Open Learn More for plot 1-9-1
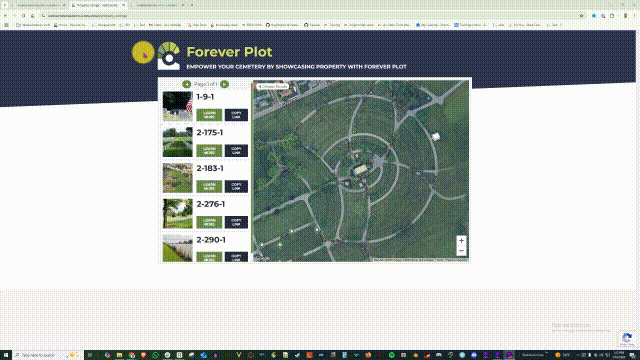 (x=209, y=115)
